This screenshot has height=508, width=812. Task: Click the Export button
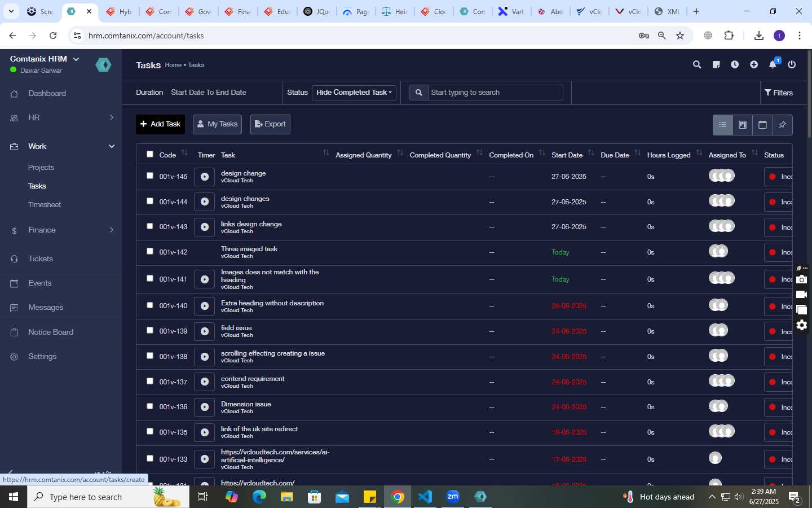click(270, 124)
